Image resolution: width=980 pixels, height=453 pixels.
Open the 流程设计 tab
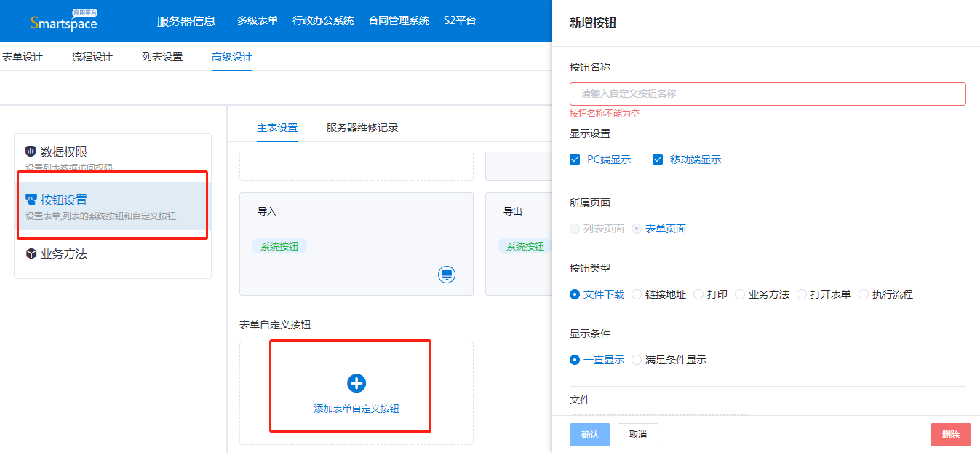pos(92,57)
